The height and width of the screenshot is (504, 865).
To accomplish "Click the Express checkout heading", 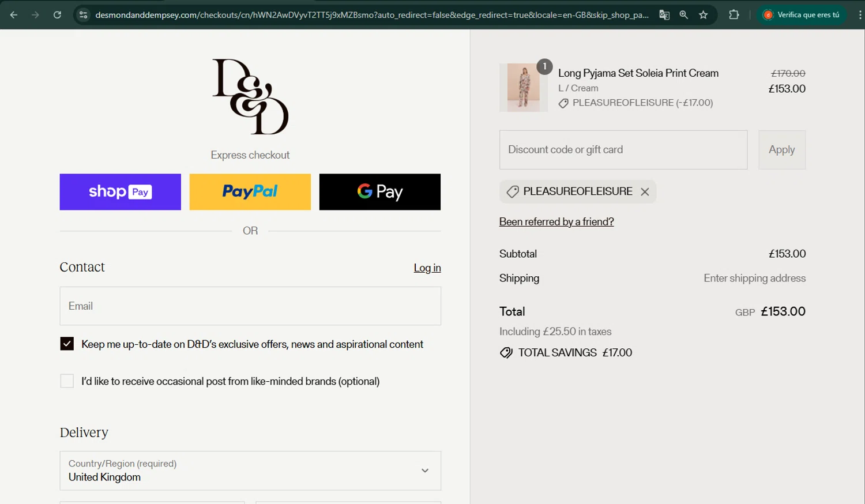I will coord(250,155).
